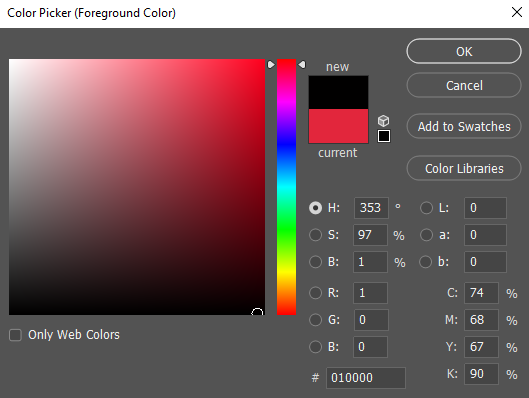The width and height of the screenshot is (529, 398).
Task: Close the Color Picker dialog
Action: pos(517,12)
